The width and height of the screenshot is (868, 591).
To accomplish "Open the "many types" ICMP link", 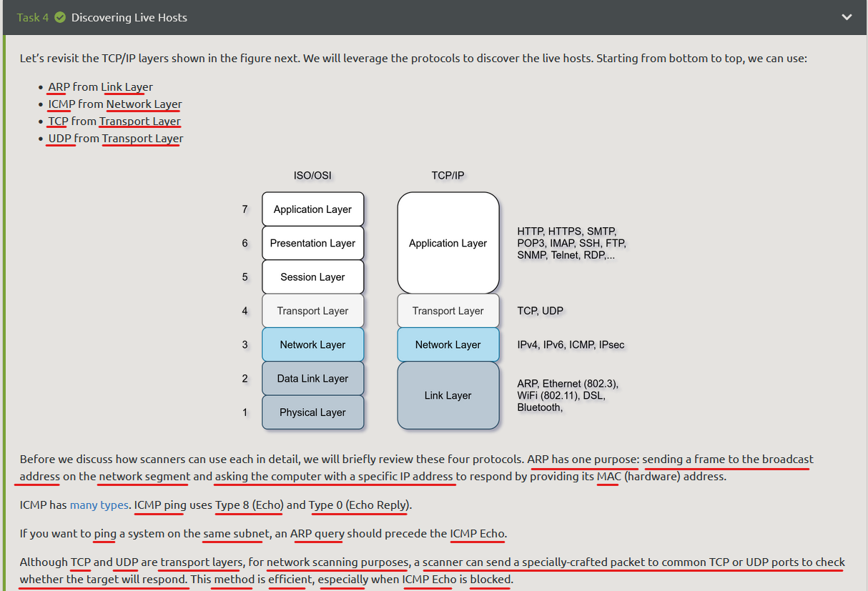I will (x=99, y=505).
